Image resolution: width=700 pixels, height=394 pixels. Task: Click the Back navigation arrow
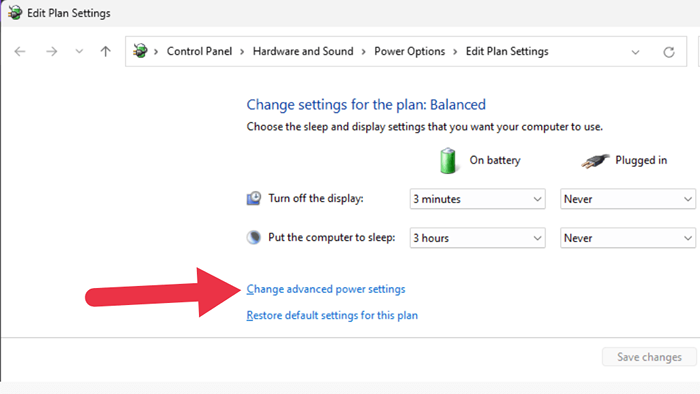click(20, 52)
